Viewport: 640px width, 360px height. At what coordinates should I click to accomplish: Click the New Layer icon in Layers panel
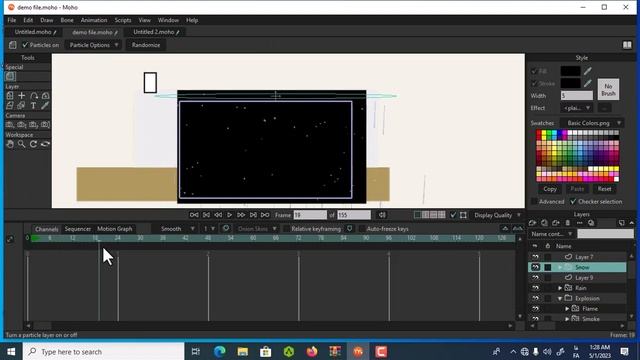pos(532,223)
